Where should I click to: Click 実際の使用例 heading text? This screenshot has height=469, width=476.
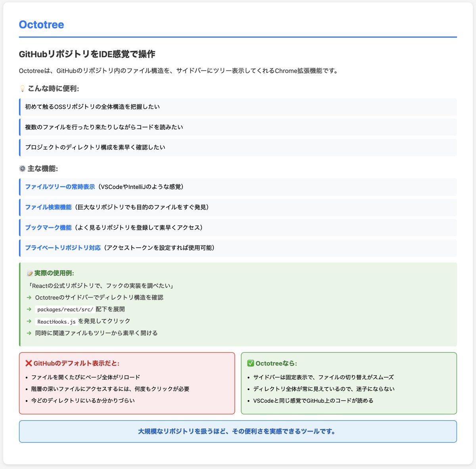click(x=54, y=273)
